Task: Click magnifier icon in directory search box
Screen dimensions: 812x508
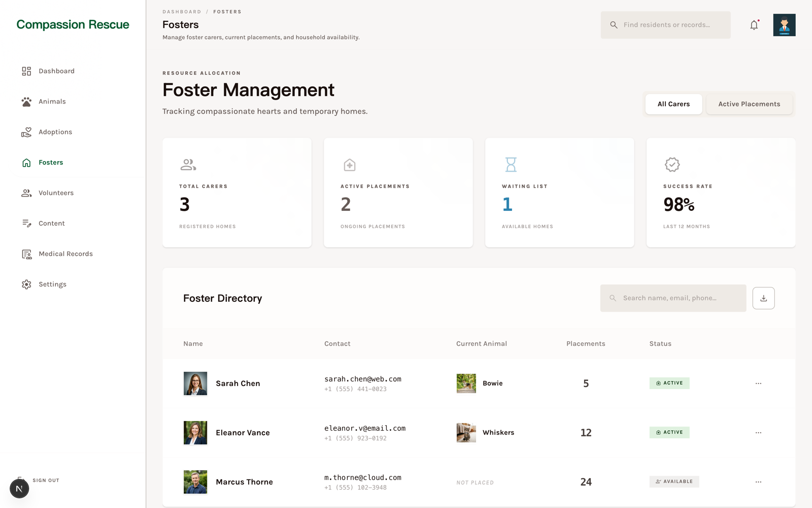Action: (613, 298)
